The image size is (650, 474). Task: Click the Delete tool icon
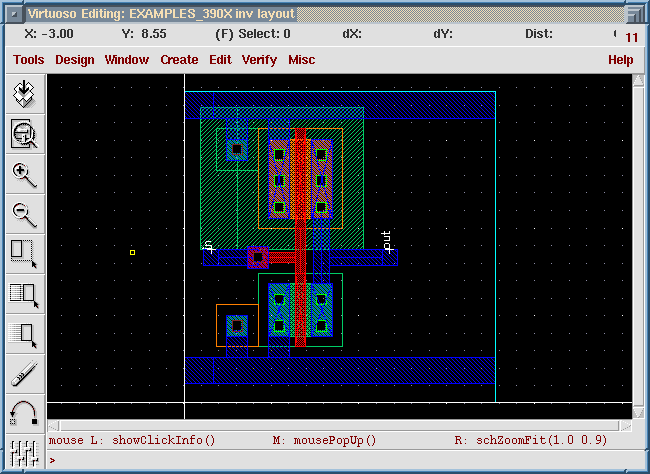tap(24, 374)
